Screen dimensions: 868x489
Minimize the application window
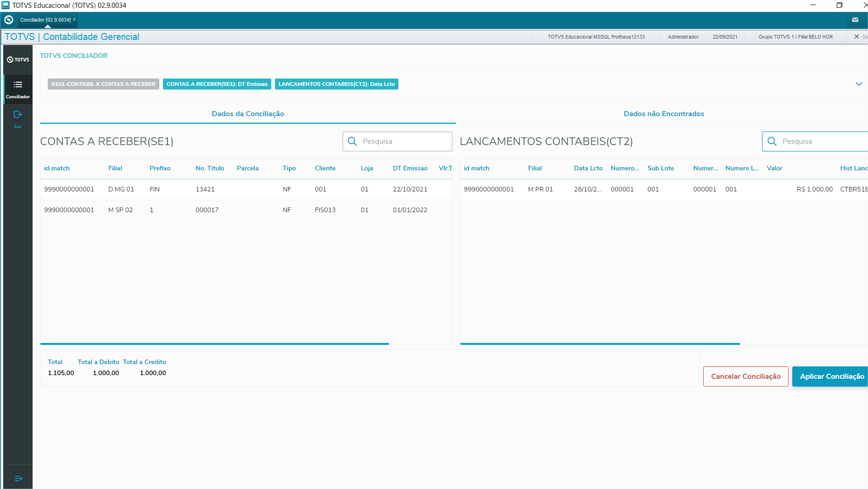813,5
